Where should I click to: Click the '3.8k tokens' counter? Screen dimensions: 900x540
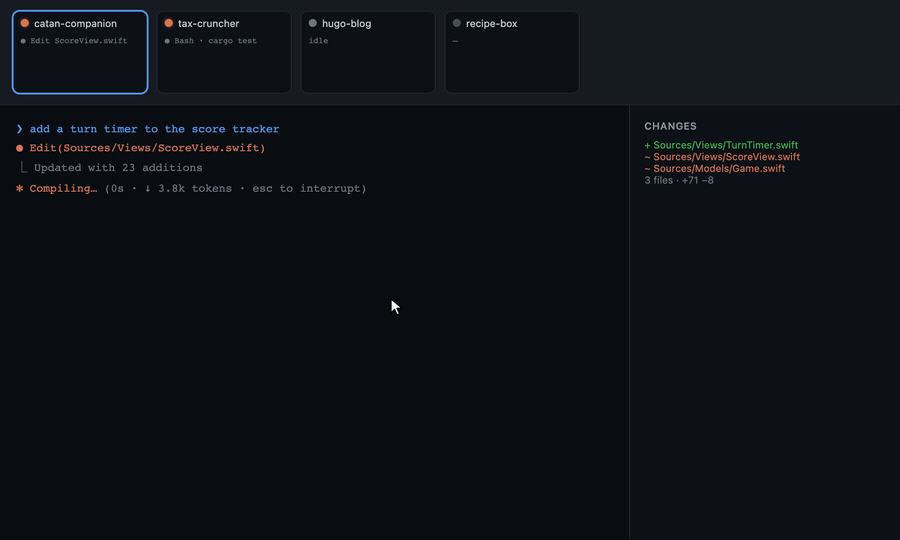tap(195, 188)
